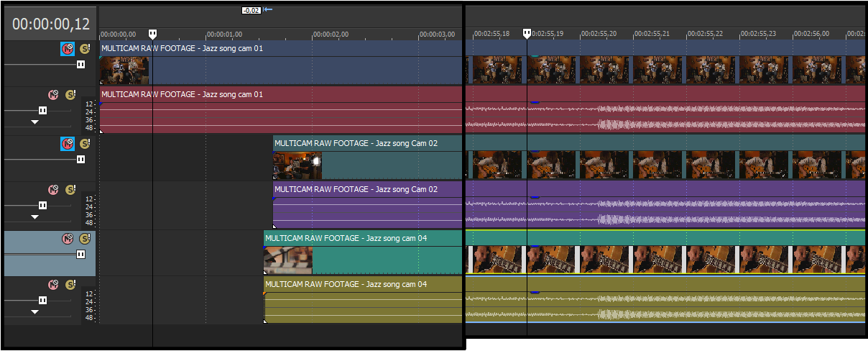Viewport: 868px width, 351px height.
Task: Click the 00:00:00,12 timecode display
Action: [50, 24]
